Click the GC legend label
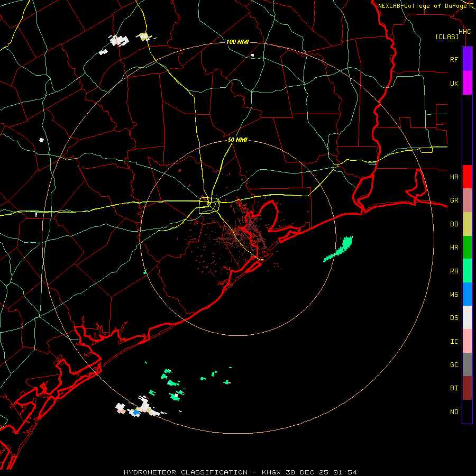This screenshot has width=476, height=476. (454, 364)
